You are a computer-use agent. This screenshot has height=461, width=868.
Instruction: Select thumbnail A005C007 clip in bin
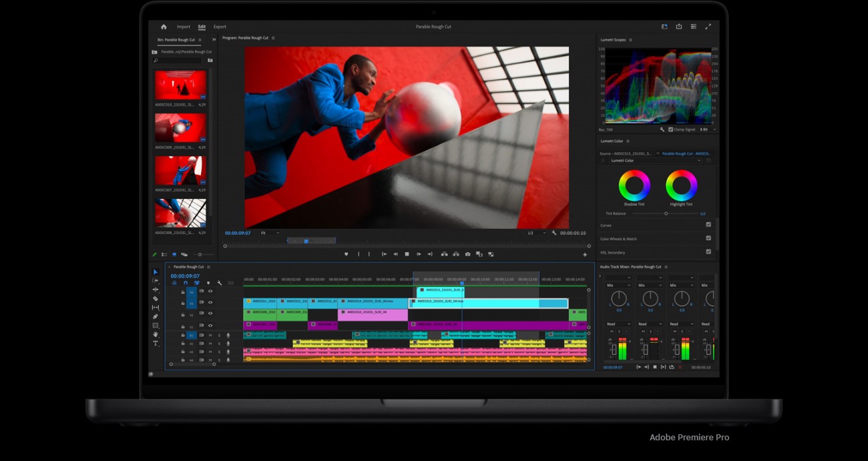tap(180, 171)
